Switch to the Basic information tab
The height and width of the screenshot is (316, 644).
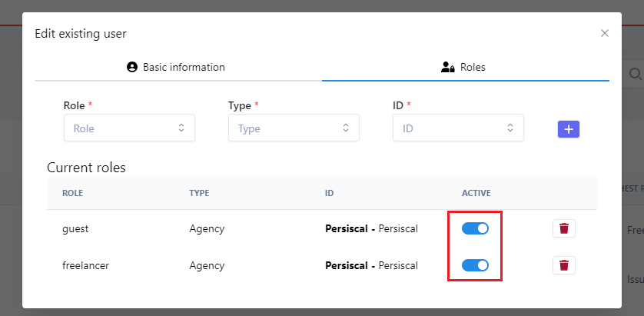click(x=176, y=67)
